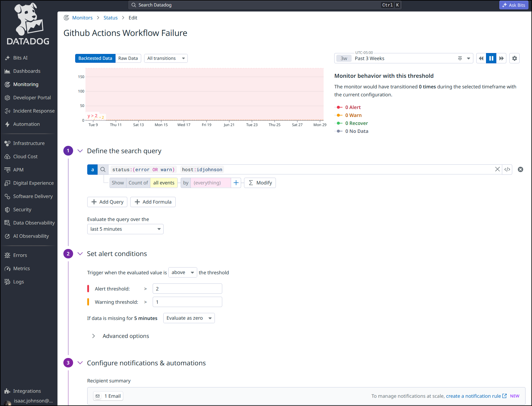The width and height of the screenshot is (532, 406).
Task: Click Warning threshold input field
Action: (x=187, y=302)
